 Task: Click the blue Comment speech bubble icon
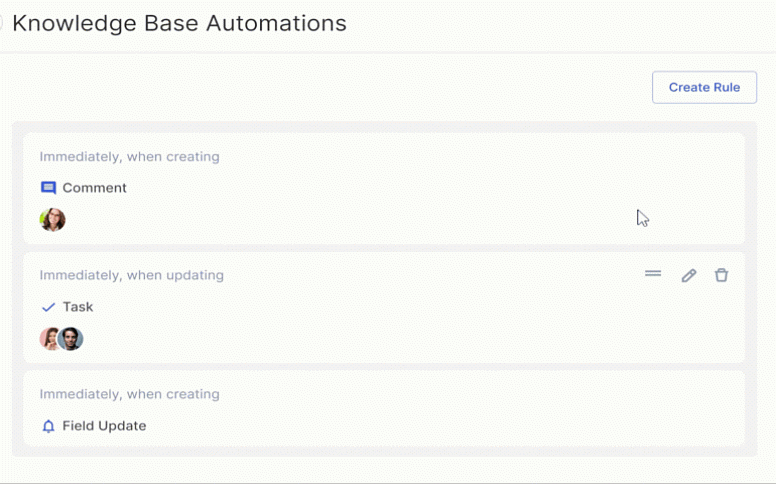[48, 188]
